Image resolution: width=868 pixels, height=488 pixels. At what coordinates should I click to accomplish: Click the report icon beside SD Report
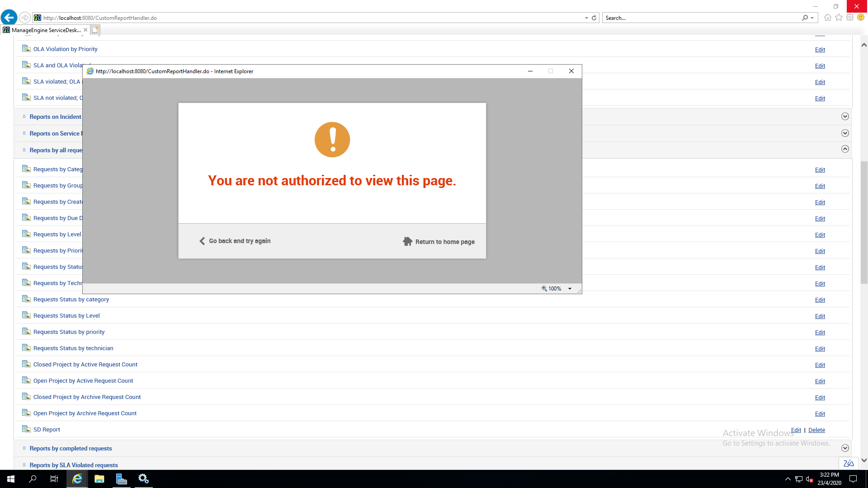26,429
